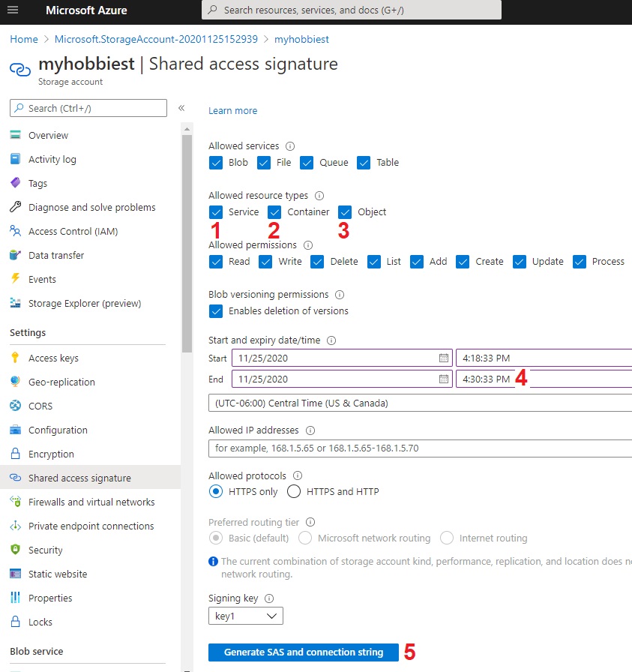This screenshot has width=632, height=672.
Task: Click the Static website icon
Action: pos(16,574)
